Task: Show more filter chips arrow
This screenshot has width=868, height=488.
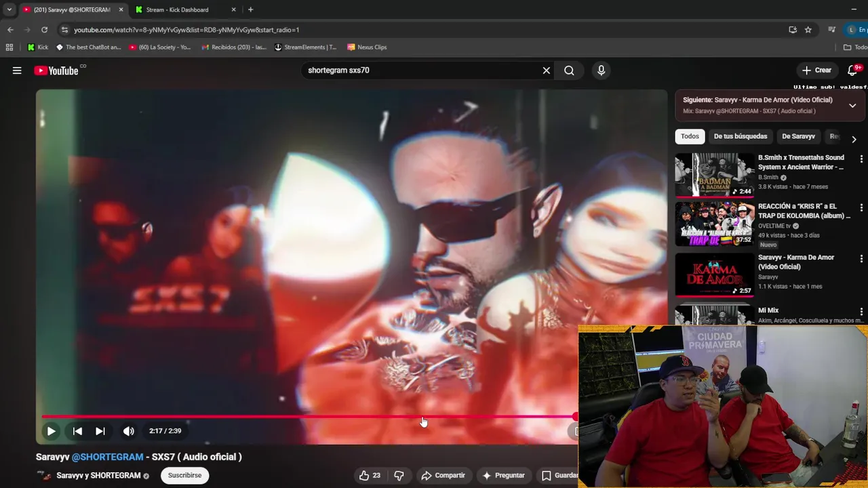Action: pos(854,139)
